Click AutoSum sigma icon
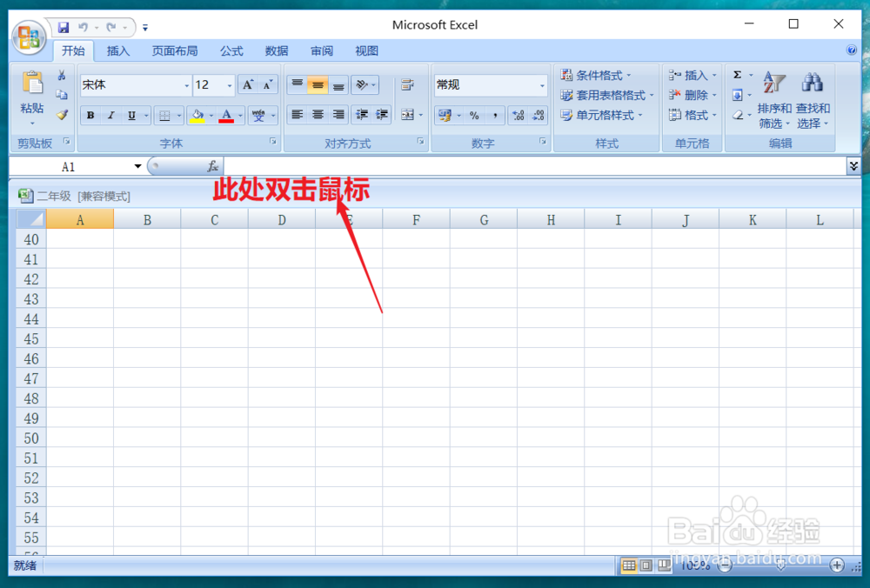 click(738, 75)
